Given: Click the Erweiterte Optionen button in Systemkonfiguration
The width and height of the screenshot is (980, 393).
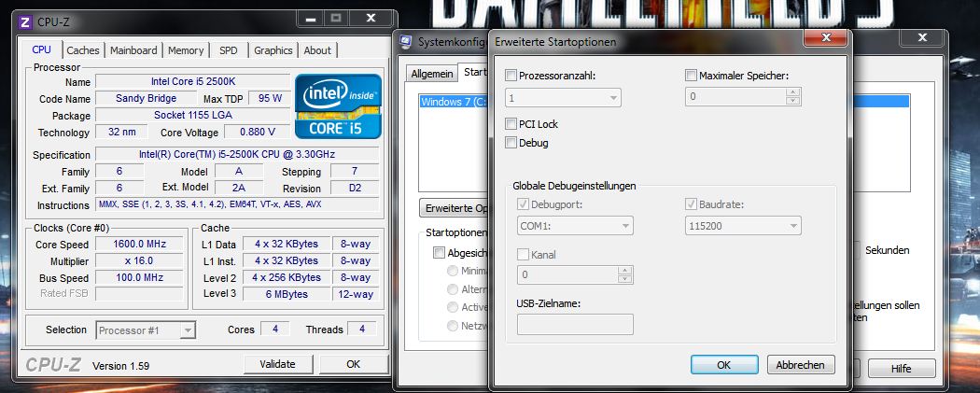Looking at the screenshot, I should tap(454, 208).
